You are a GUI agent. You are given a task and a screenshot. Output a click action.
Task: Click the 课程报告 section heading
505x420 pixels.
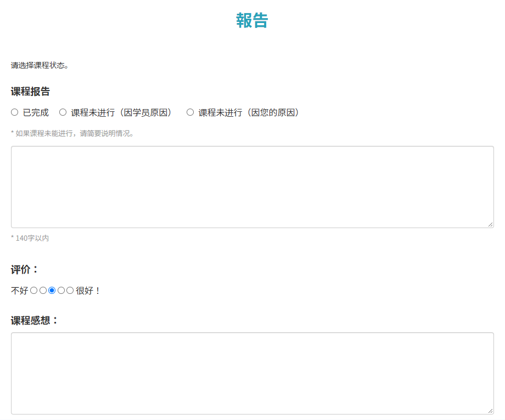click(30, 92)
